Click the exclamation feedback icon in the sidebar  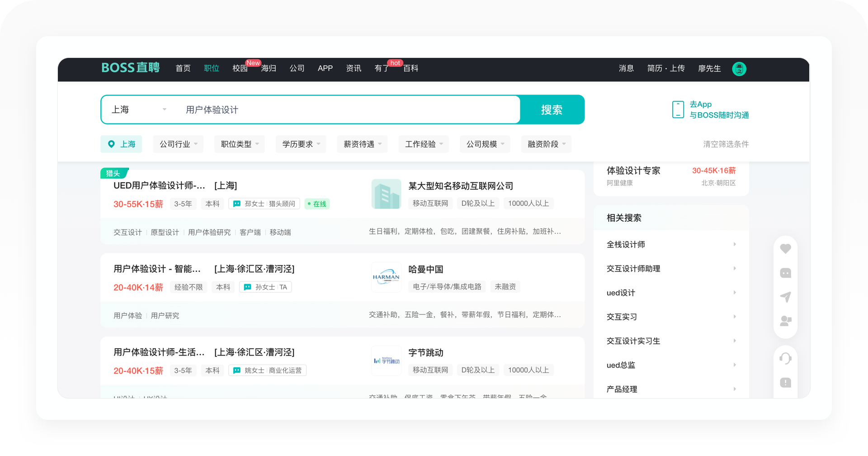pos(786,383)
